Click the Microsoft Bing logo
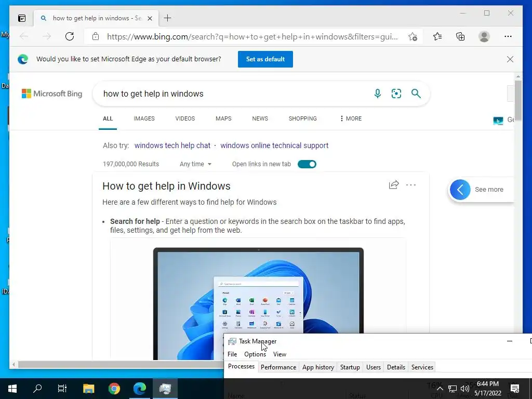Viewport: 532px width, 399px height. click(52, 94)
